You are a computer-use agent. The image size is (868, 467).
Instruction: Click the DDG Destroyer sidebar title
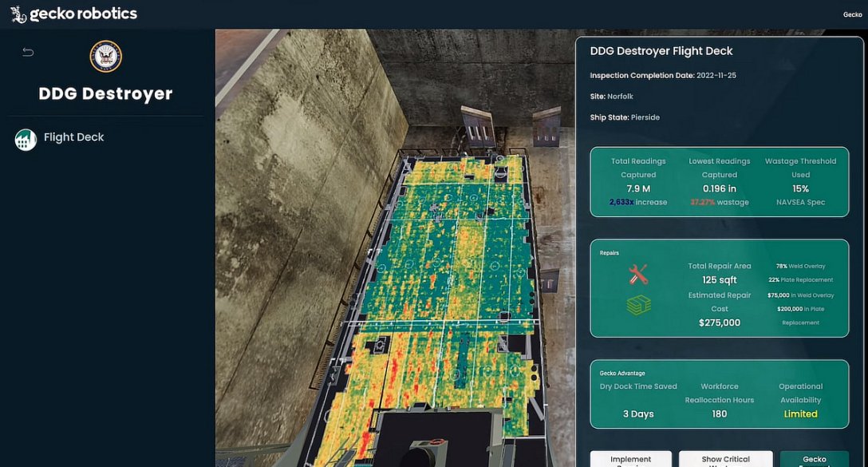pyautogui.click(x=105, y=93)
